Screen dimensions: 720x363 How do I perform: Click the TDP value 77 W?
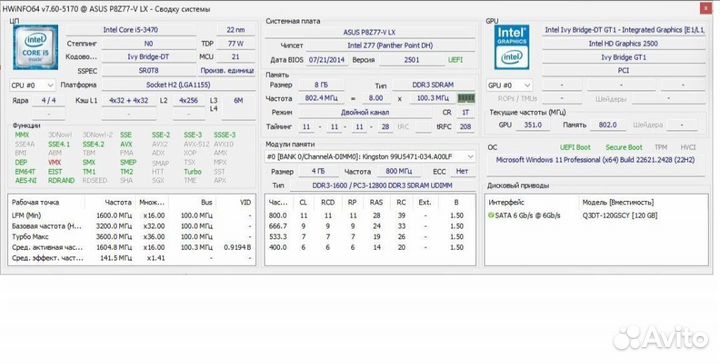tap(236, 44)
